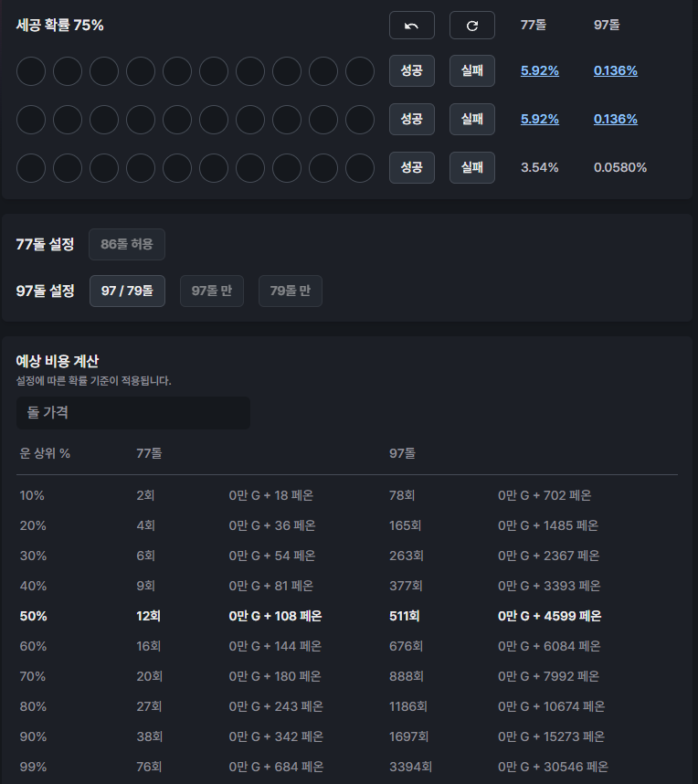This screenshot has width=698, height=784.
Task: Click the 0.0580% probability value
Action: click(x=620, y=167)
